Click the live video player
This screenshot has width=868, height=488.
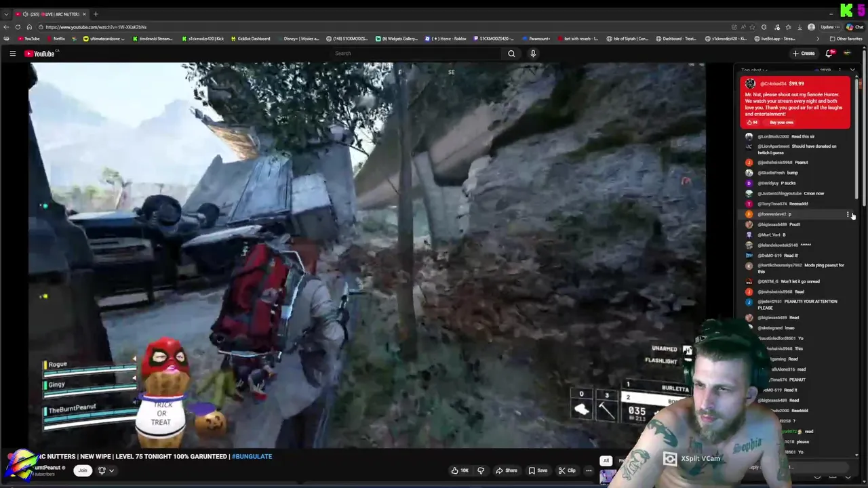366,255
